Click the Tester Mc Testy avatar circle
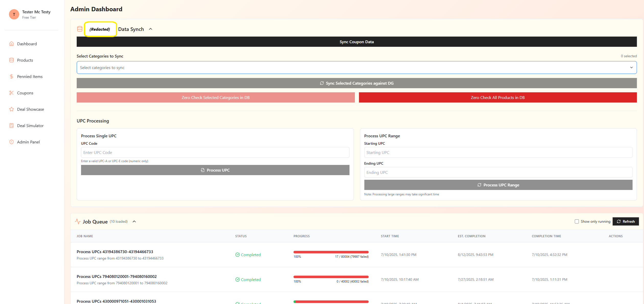Viewport: 644px width, 304px height. (14, 14)
